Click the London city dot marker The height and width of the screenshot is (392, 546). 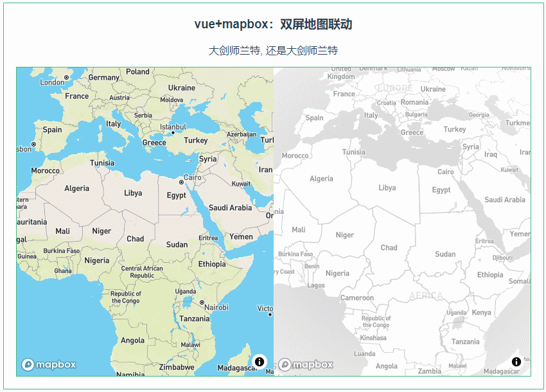tap(66, 77)
